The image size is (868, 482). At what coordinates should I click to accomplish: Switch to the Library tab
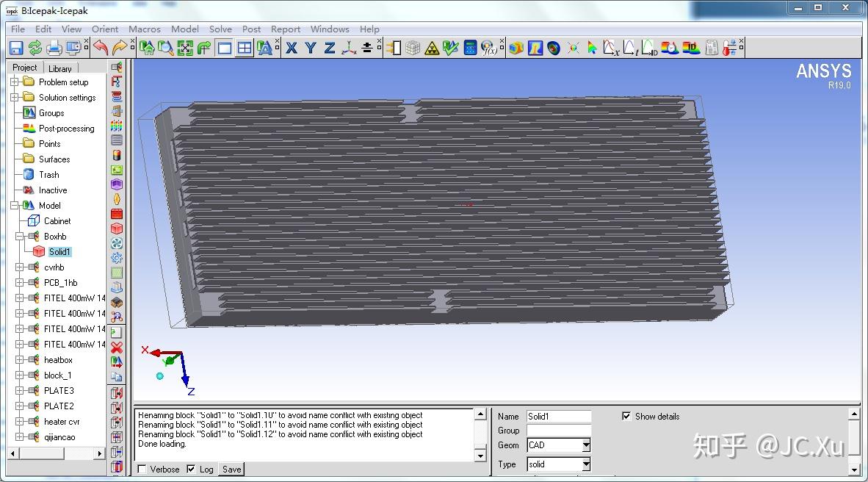(x=60, y=68)
